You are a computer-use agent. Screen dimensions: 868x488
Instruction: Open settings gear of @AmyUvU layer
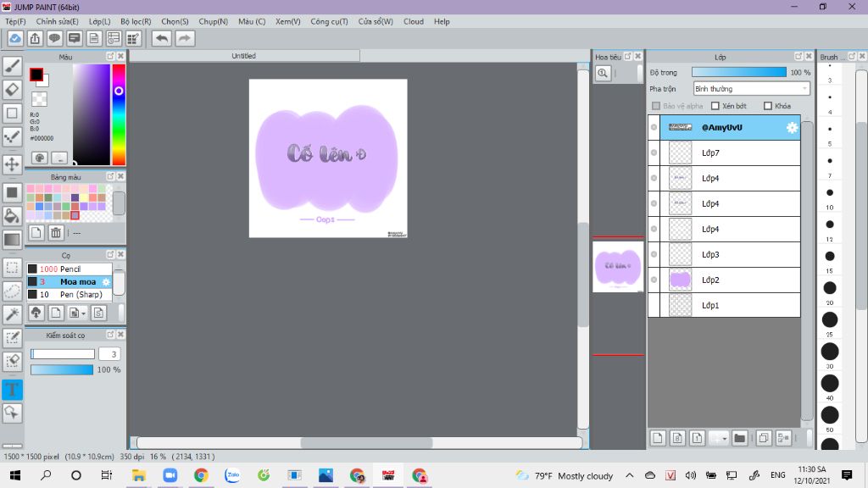(x=793, y=127)
